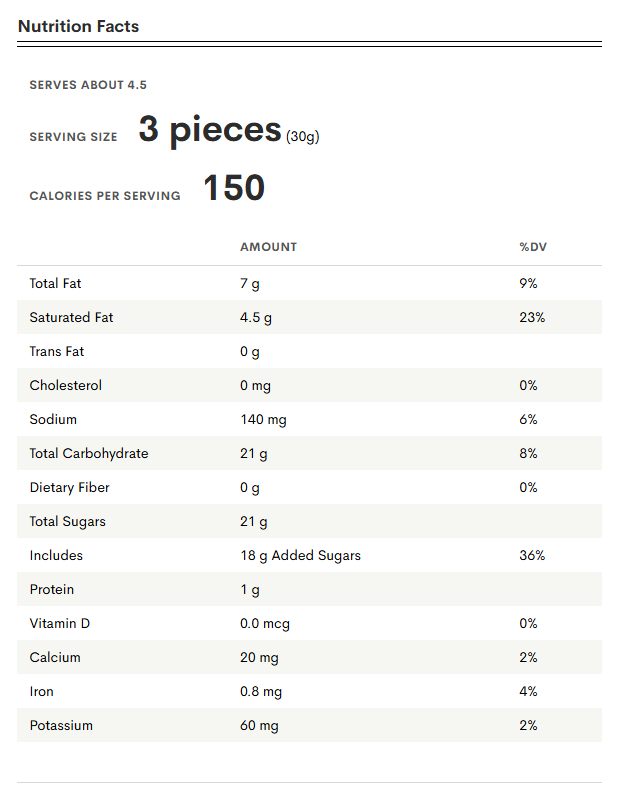624x786 pixels.
Task: Click the AMOUNT column header
Action: click(268, 247)
